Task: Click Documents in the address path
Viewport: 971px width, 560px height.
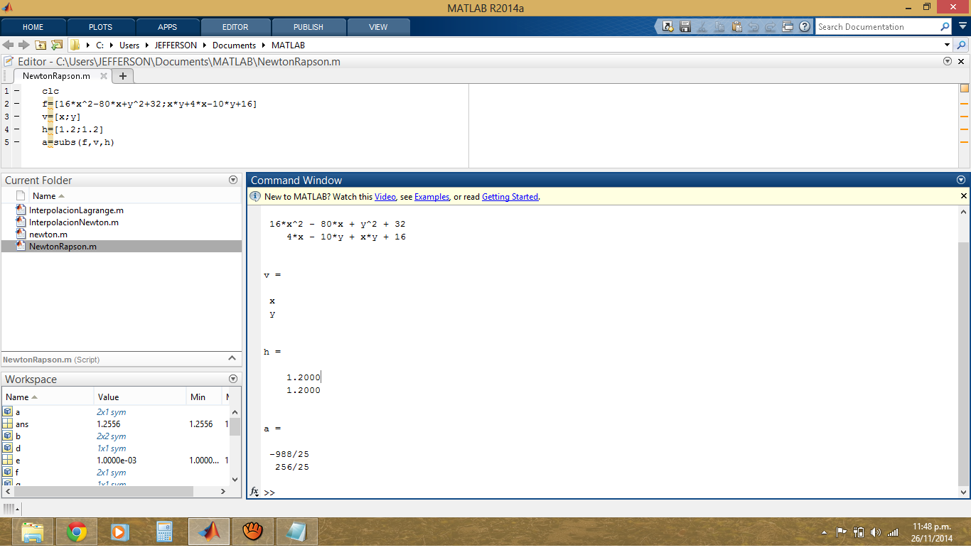Action: 234,45
